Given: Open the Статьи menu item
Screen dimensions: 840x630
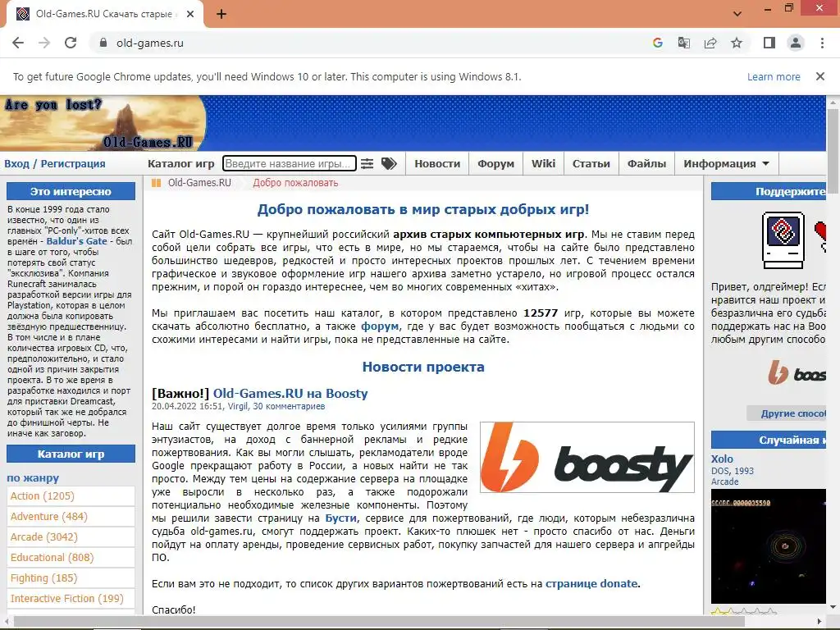Looking at the screenshot, I should (x=591, y=163).
